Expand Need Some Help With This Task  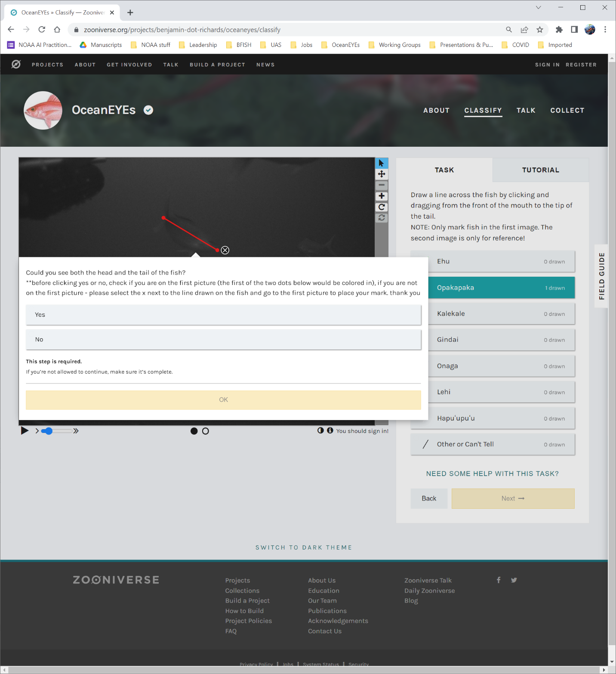492,473
